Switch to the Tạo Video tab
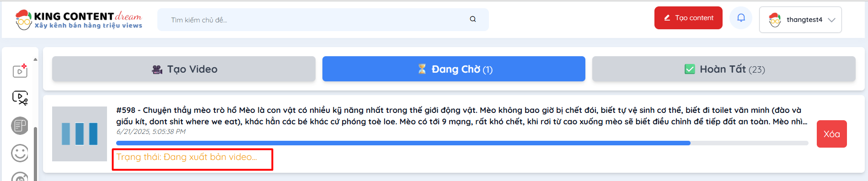868x181 pixels. (x=184, y=69)
